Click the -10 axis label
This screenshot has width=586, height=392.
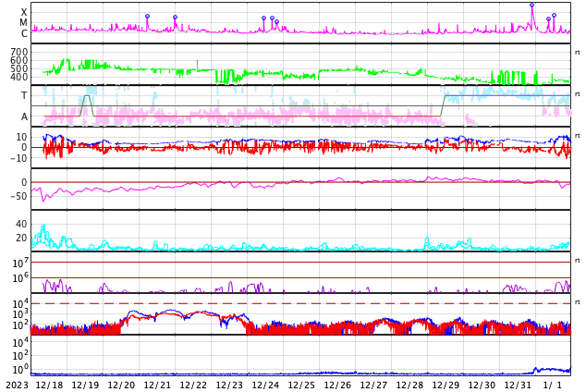(18, 158)
